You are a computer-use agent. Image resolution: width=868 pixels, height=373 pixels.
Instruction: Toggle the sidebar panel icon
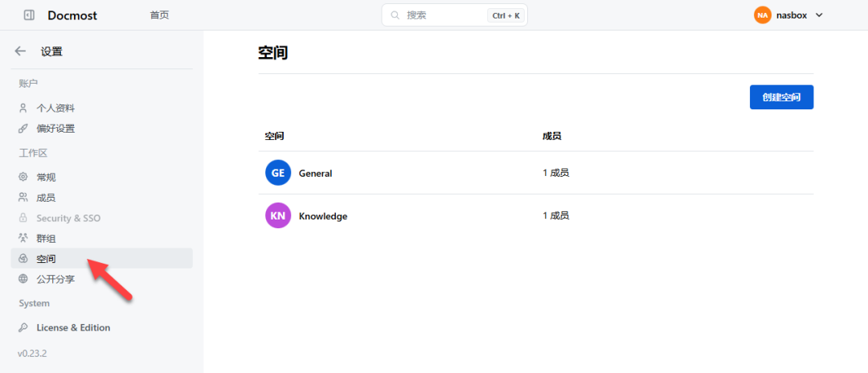pos(30,15)
